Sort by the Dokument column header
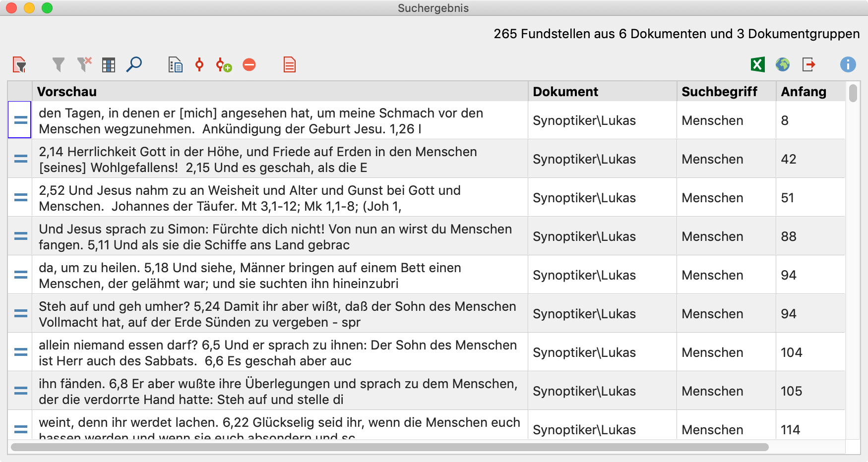The image size is (868, 462). coord(602,92)
